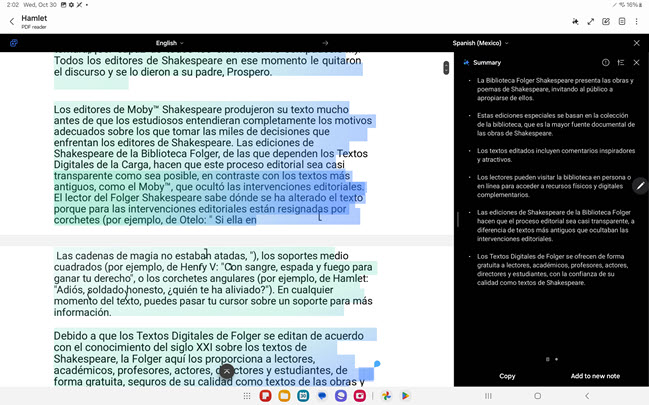Open the English source language dropdown

(x=169, y=43)
